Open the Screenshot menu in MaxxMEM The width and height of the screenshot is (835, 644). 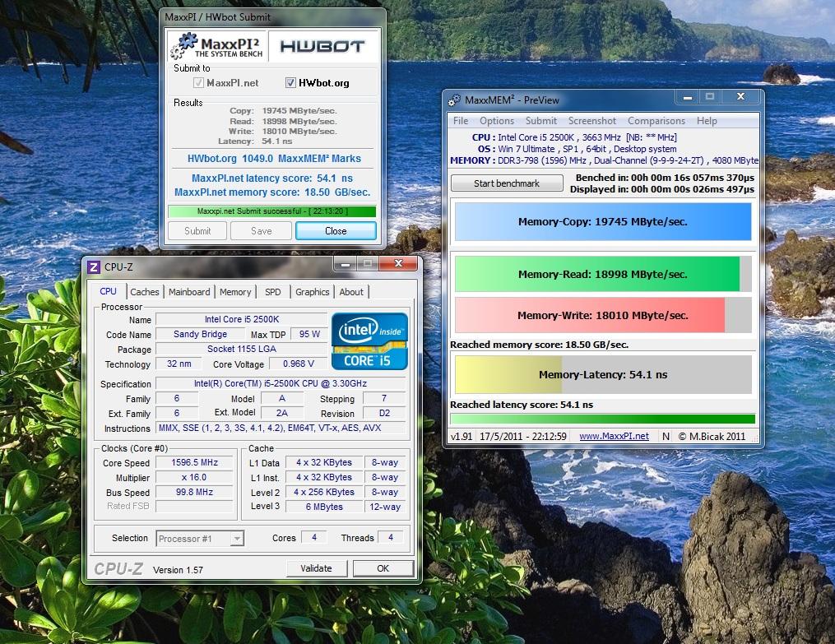click(x=591, y=121)
